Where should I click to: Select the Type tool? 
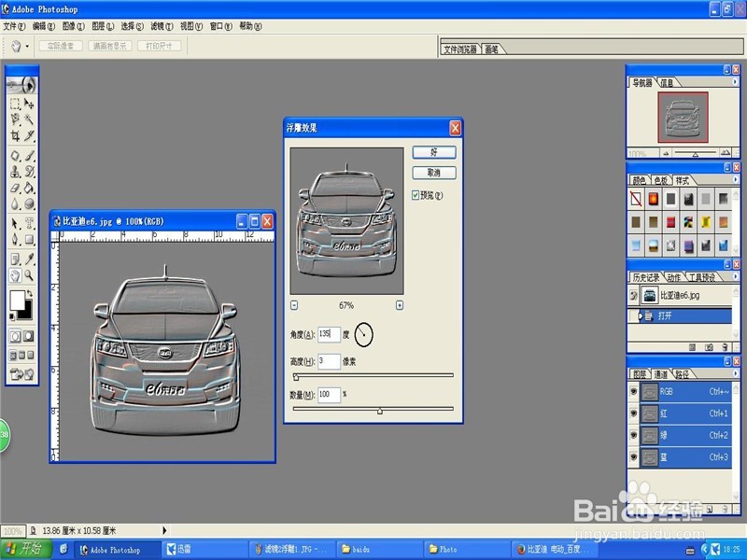pyautogui.click(x=29, y=223)
